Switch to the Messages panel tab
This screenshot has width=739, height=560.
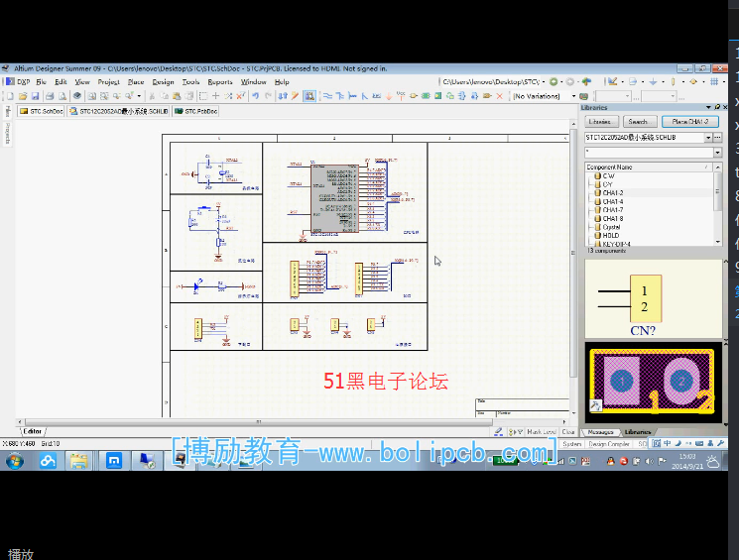click(600, 432)
